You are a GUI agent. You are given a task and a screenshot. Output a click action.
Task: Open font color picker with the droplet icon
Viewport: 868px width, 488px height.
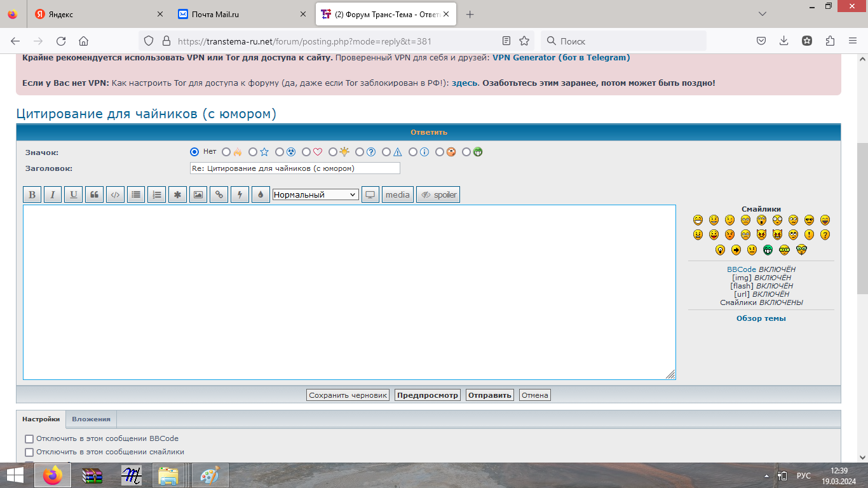(261, 194)
